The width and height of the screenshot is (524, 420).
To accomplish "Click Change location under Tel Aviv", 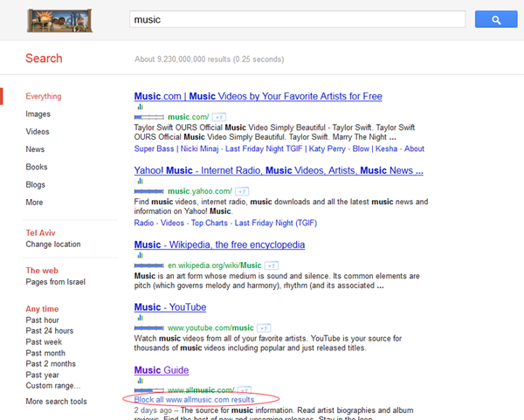I will tap(53, 244).
